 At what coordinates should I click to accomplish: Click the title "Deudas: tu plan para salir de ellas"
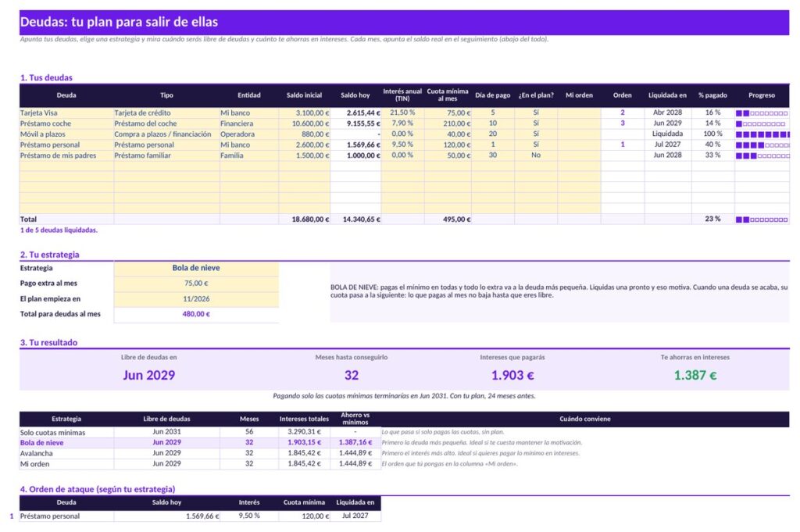tap(119, 22)
